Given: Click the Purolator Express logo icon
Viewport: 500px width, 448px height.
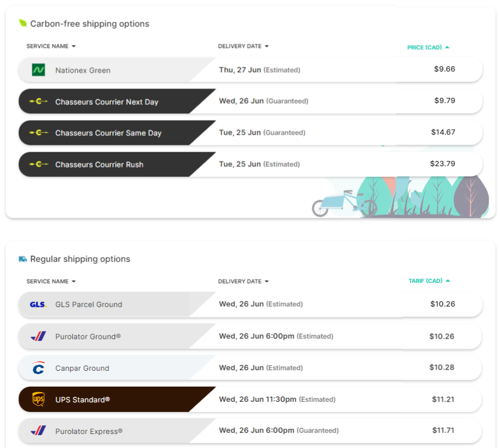Looking at the screenshot, I should 38,431.
